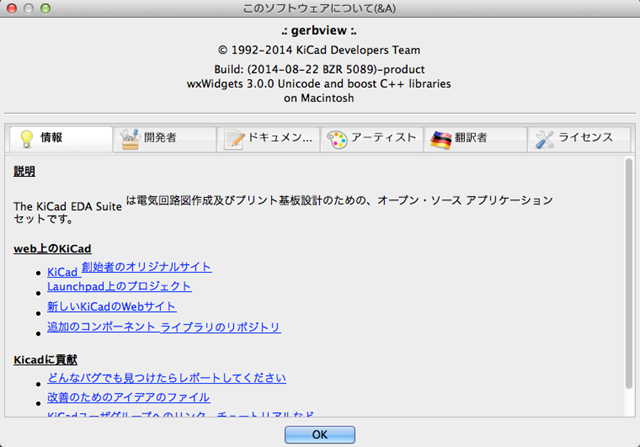Follow the 新しいKiCadのWebサイト link
The height and width of the screenshot is (447, 640).
112,307
